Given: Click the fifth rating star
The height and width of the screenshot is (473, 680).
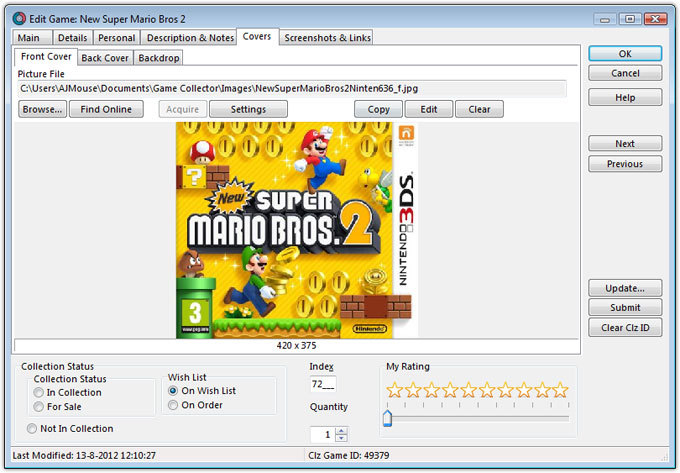Looking at the screenshot, I should [x=468, y=390].
